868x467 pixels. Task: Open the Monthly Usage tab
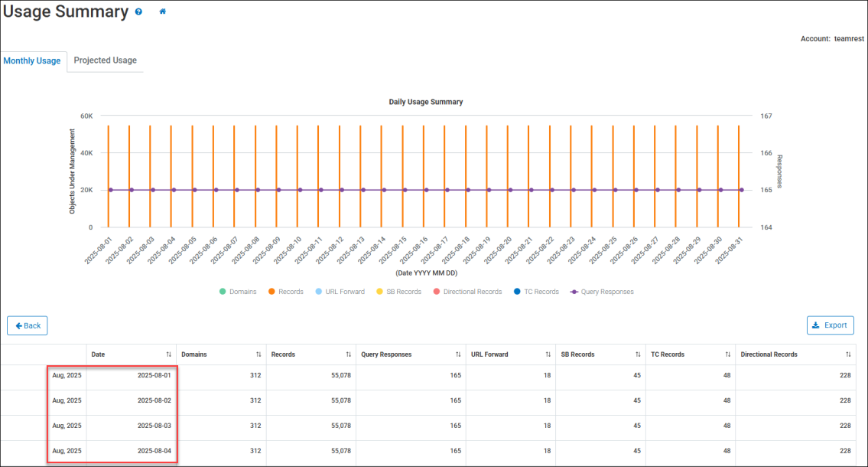click(x=32, y=60)
